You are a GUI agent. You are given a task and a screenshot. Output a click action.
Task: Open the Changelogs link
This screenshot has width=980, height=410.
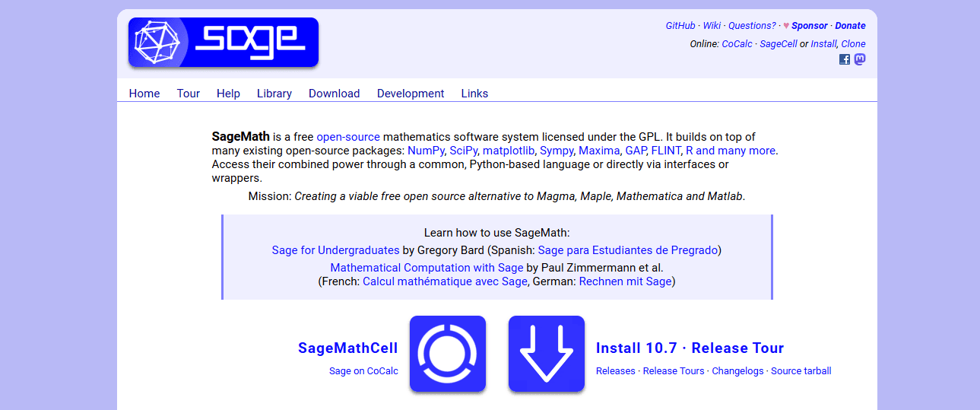(x=737, y=371)
